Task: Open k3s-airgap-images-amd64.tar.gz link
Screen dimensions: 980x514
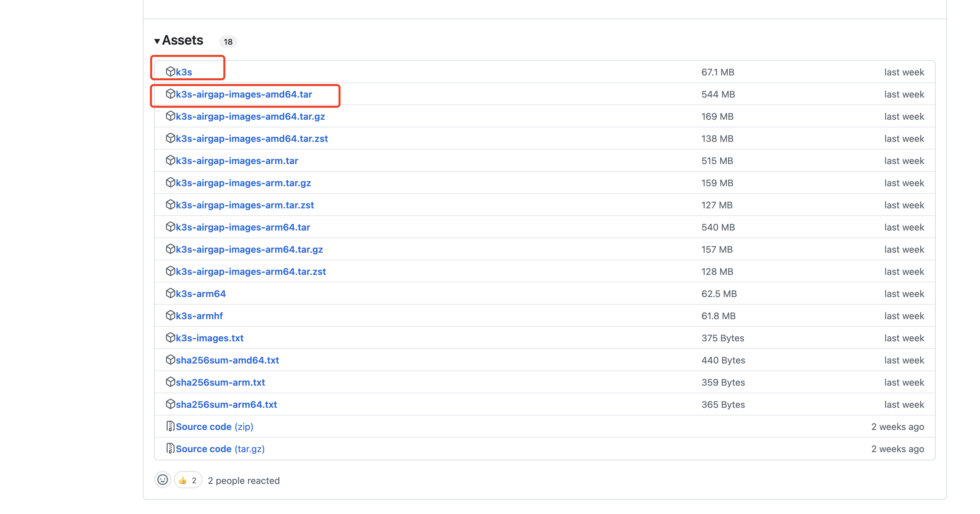Action: 250,116
